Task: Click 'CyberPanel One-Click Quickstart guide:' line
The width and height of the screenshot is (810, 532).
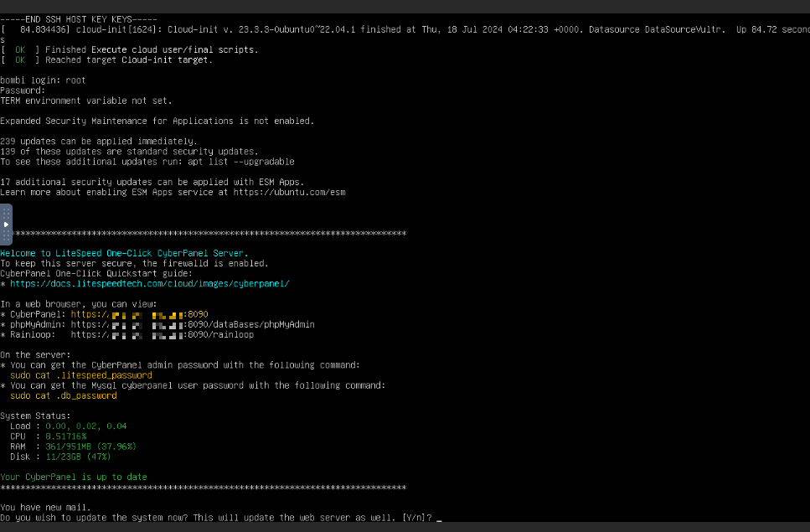Action: [96, 273]
